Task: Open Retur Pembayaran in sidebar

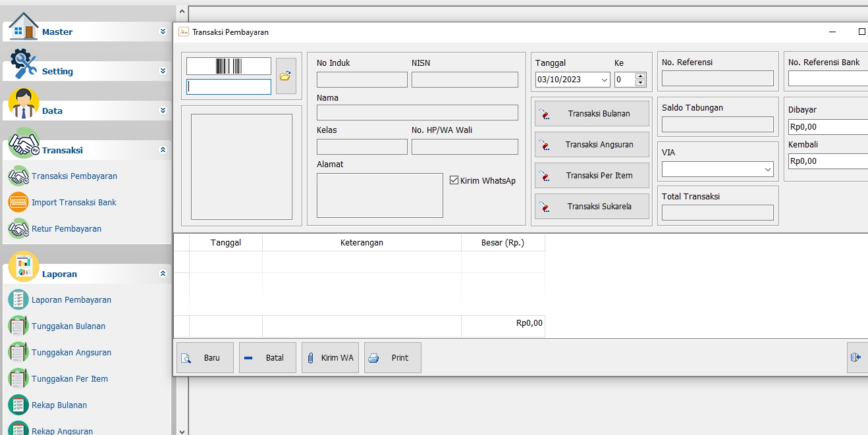Action: 66,229
